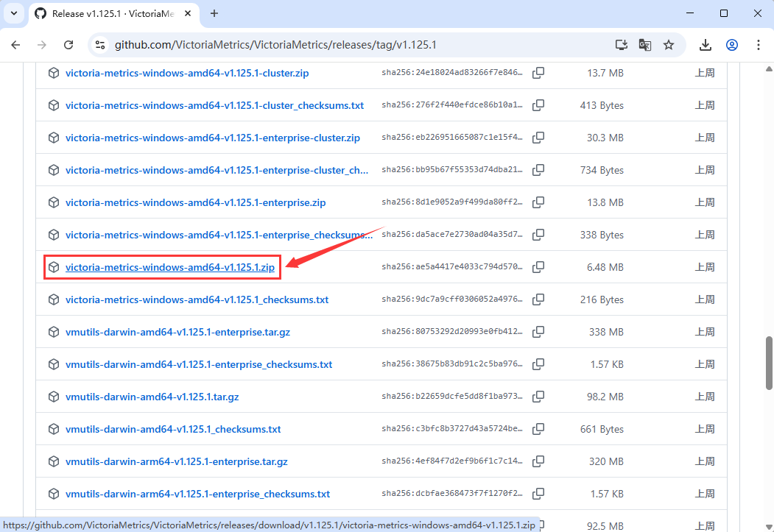The image size is (774, 532).
Task: Download victoria-metrics-windows-amd64-v1.125.1.zip
Action: click(x=170, y=267)
